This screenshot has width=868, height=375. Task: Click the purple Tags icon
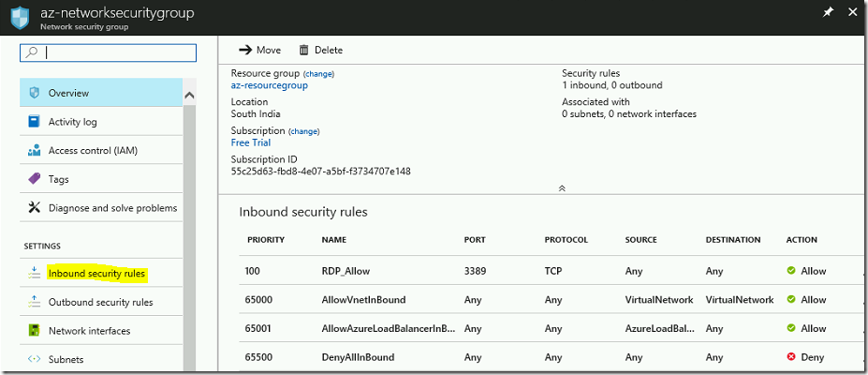(35, 179)
